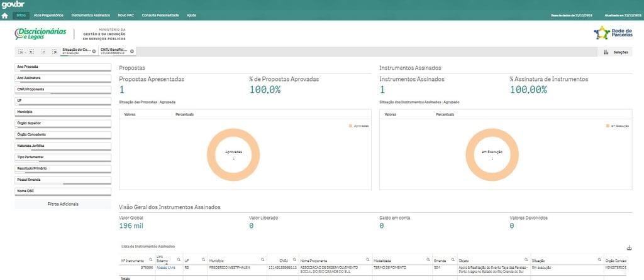Click the em Execução legend color swatch
Image resolution: width=644 pixels, height=280 pixels.
click(x=608, y=126)
